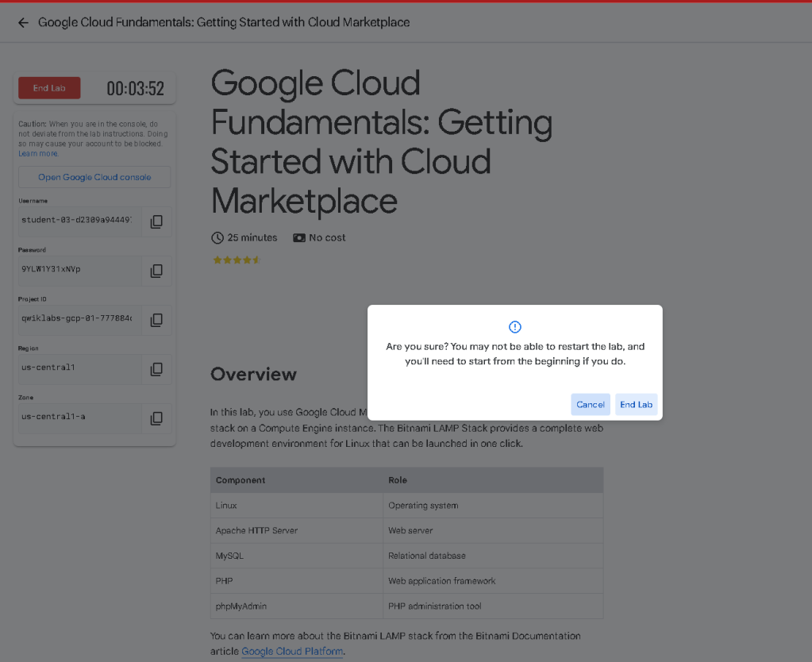Copy the Project ID value

coord(156,320)
